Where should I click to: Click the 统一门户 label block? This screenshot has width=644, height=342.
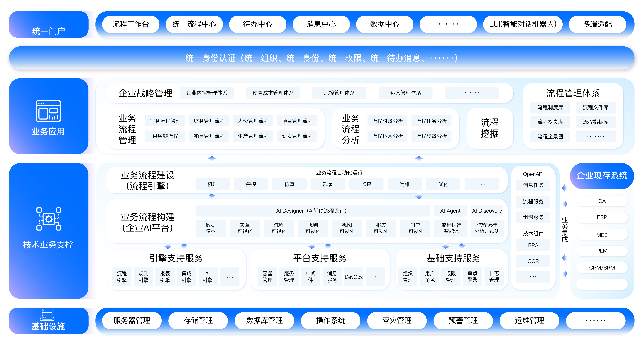pos(49,25)
